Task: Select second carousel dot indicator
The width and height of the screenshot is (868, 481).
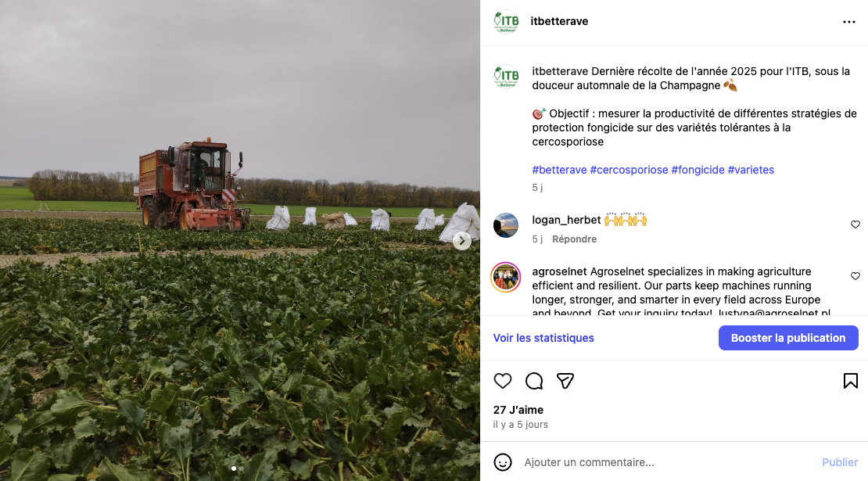Action: click(x=242, y=468)
